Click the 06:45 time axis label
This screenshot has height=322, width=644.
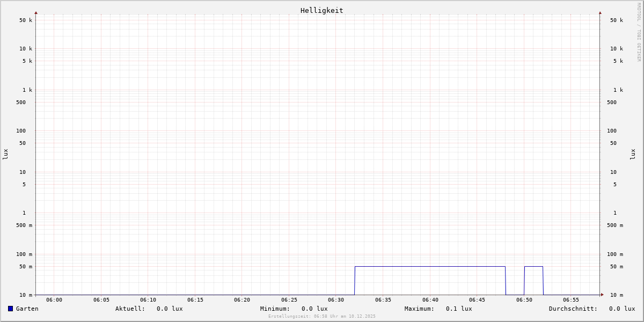click(x=477, y=300)
